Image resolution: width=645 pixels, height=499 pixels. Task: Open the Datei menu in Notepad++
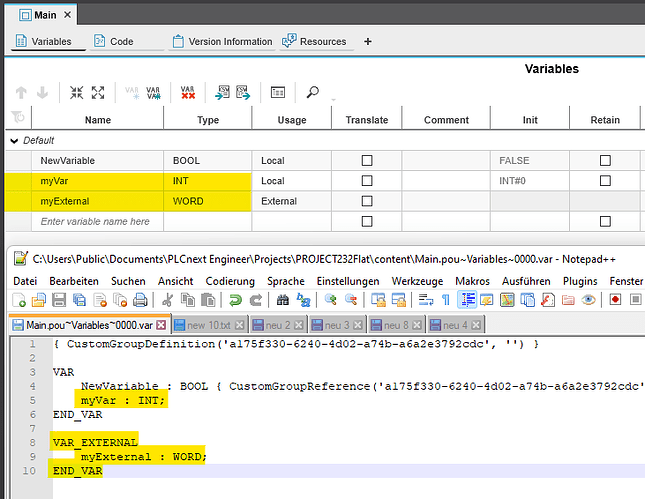click(25, 281)
